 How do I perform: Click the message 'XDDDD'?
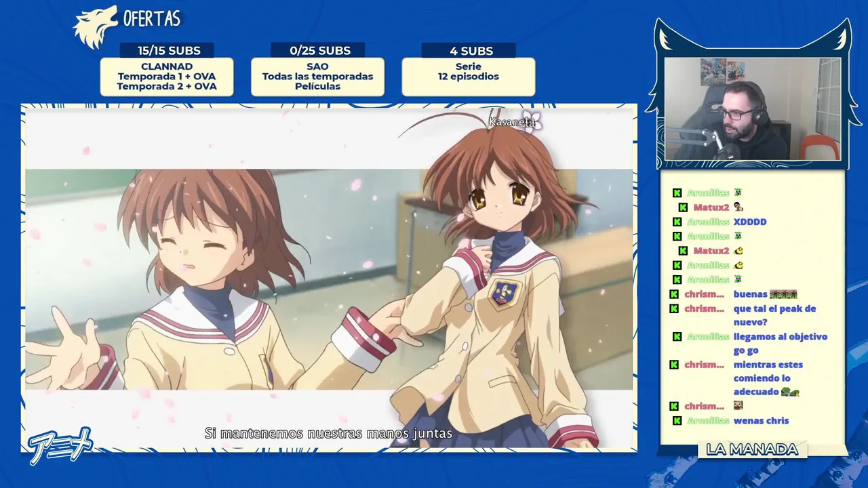coord(750,222)
